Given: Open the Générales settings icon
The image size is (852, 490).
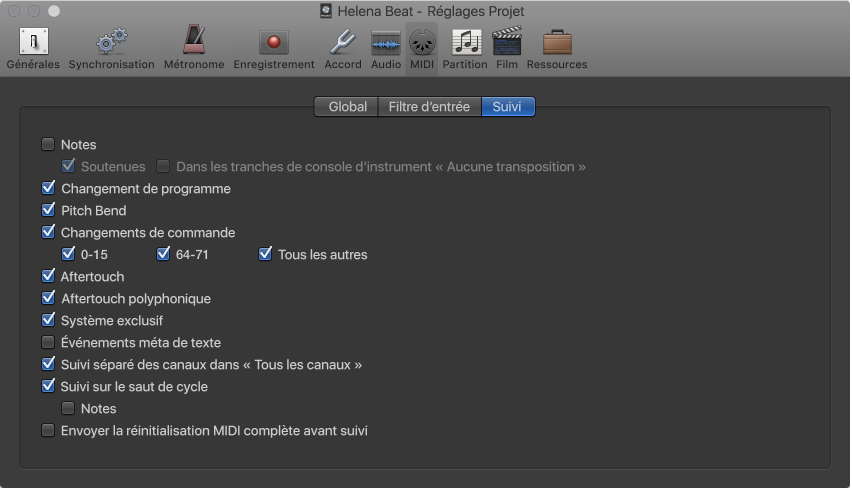Looking at the screenshot, I should 34,42.
